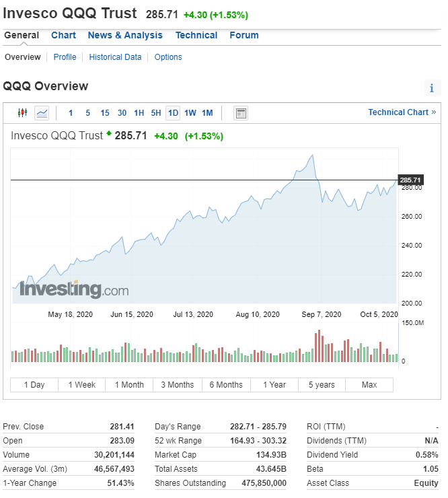
Task: Click the tallest red volume bar
Action: [319, 346]
